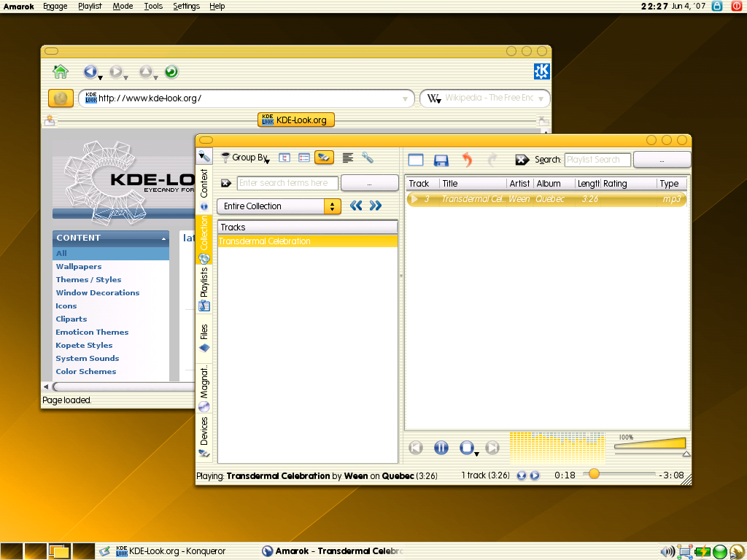Image resolution: width=747 pixels, height=560 pixels.
Task: Adjust the Amarok volume slider
Action: tap(650, 445)
